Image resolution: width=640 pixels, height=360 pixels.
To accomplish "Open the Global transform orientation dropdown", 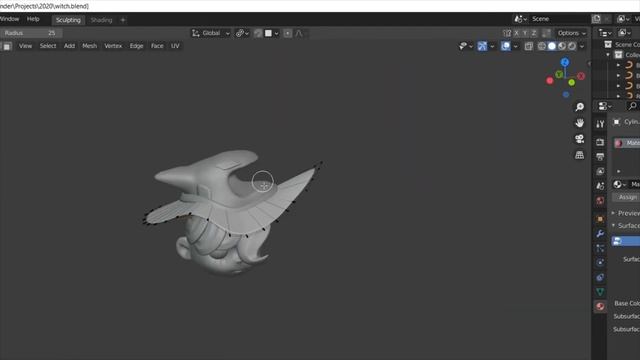I will click(211, 33).
